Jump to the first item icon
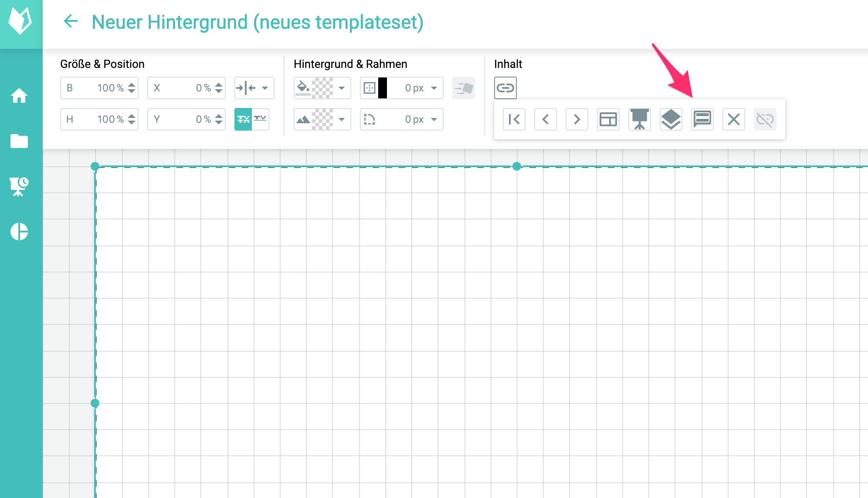The width and height of the screenshot is (868, 498). coord(514,119)
